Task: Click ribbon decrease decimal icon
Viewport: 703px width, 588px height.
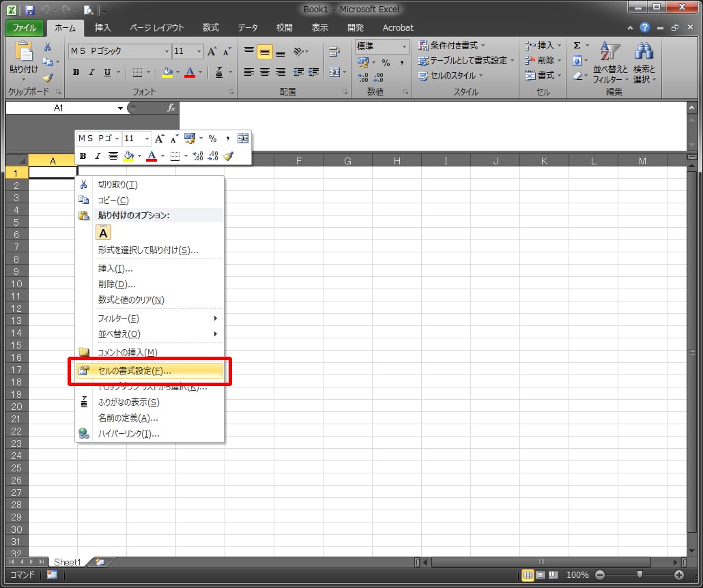Action: coord(379,78)
